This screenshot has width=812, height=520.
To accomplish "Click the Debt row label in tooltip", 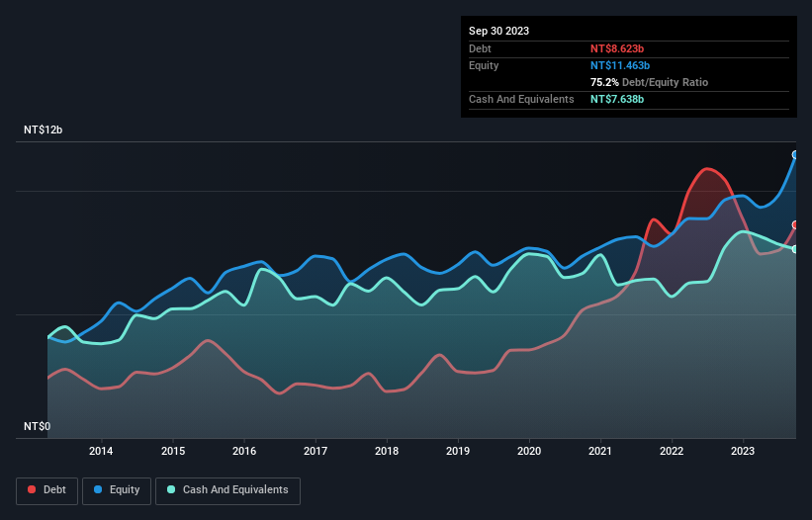I will (x=480, y=48).
